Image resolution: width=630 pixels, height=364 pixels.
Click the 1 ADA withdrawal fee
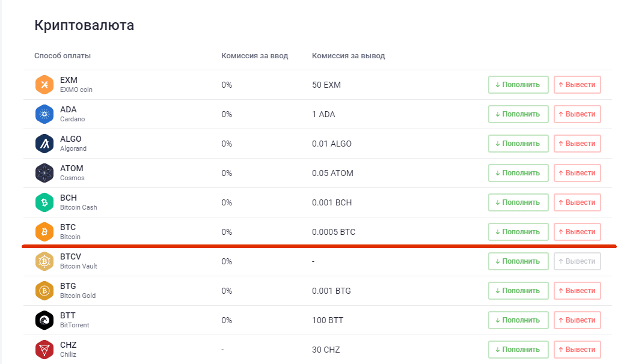click(323, 114)
